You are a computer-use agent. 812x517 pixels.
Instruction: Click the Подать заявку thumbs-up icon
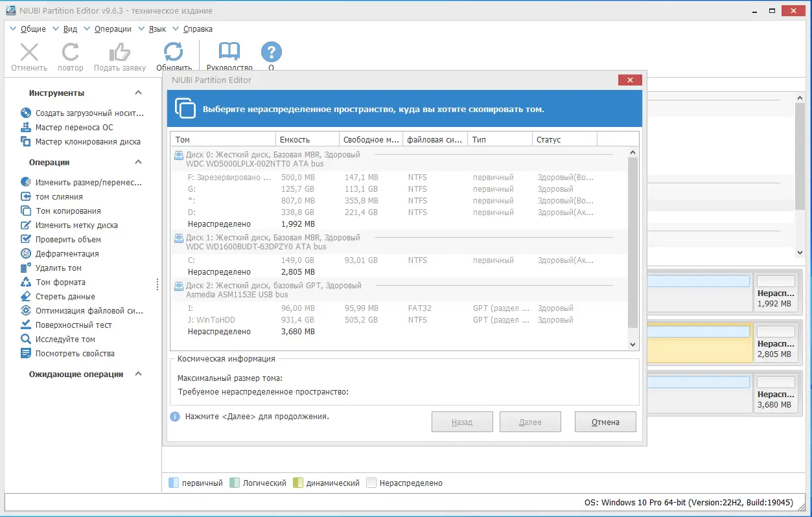[120, 52]
